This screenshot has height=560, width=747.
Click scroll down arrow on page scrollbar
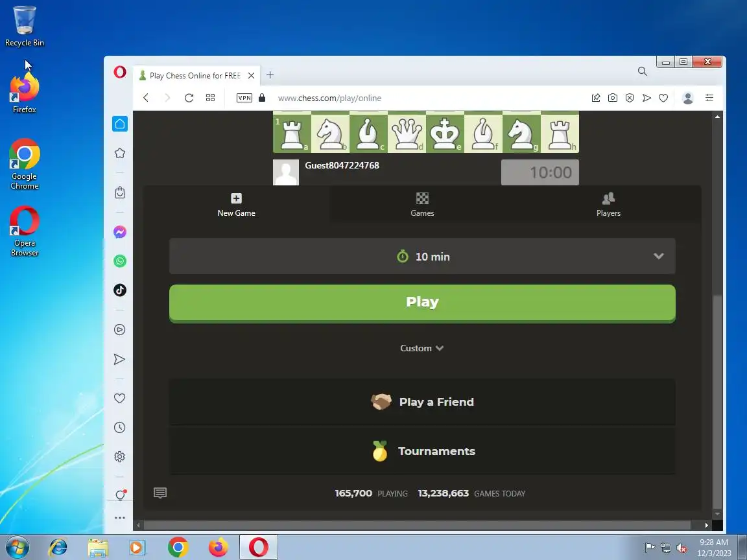point(717,514)
